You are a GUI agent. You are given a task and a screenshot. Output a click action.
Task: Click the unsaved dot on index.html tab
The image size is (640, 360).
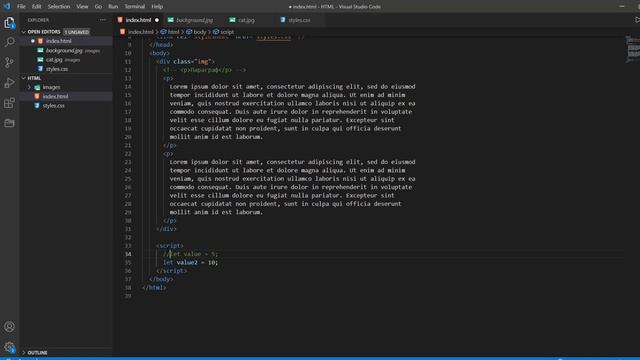coord(157,20)
